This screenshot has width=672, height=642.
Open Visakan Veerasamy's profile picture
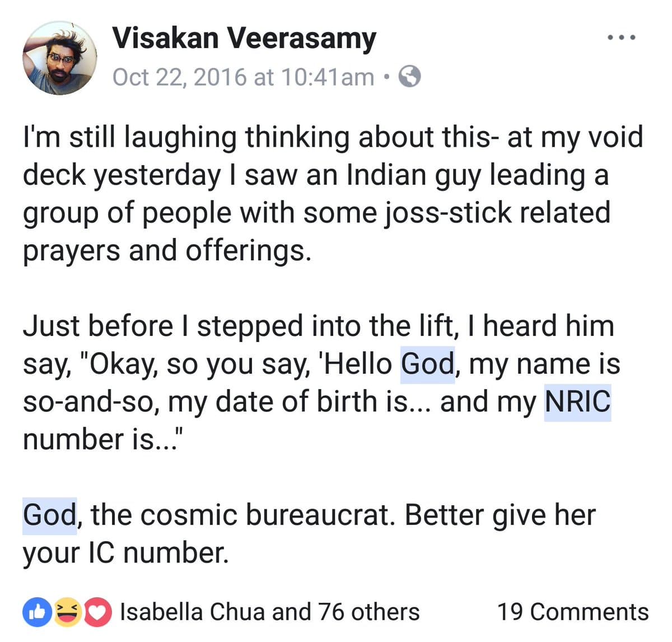click(60, 58)
